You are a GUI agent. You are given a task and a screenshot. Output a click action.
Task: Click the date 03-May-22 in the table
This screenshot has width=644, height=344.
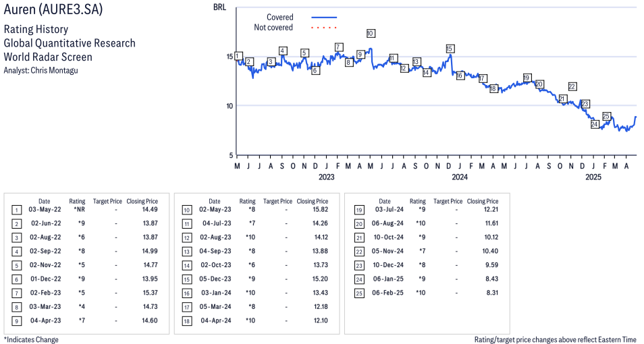45,209
